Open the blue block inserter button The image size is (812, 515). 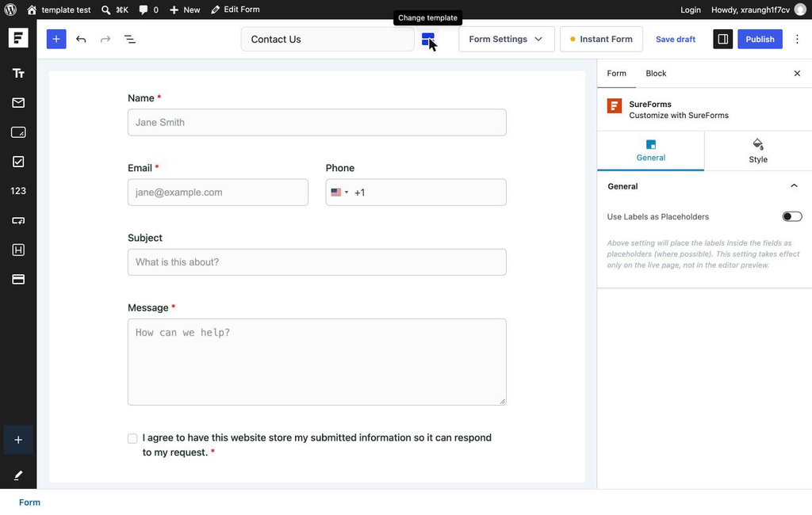click(56, 40)
